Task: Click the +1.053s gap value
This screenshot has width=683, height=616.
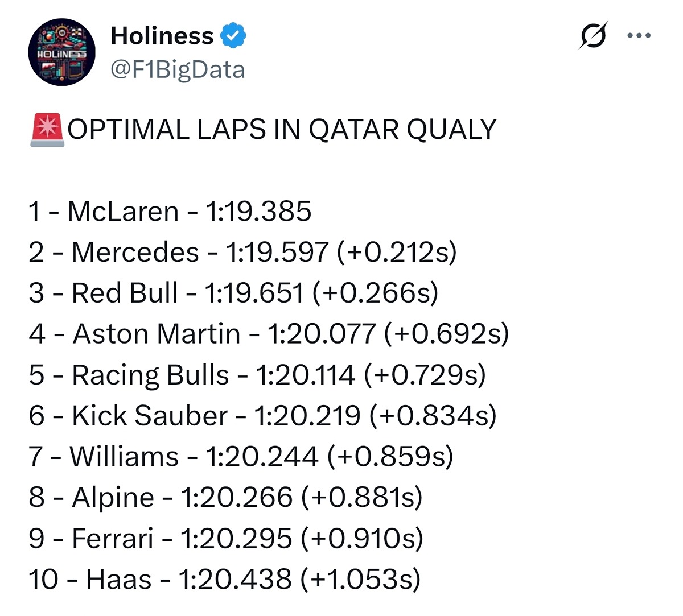Action: pyautogui.click(x=360, y=580)
